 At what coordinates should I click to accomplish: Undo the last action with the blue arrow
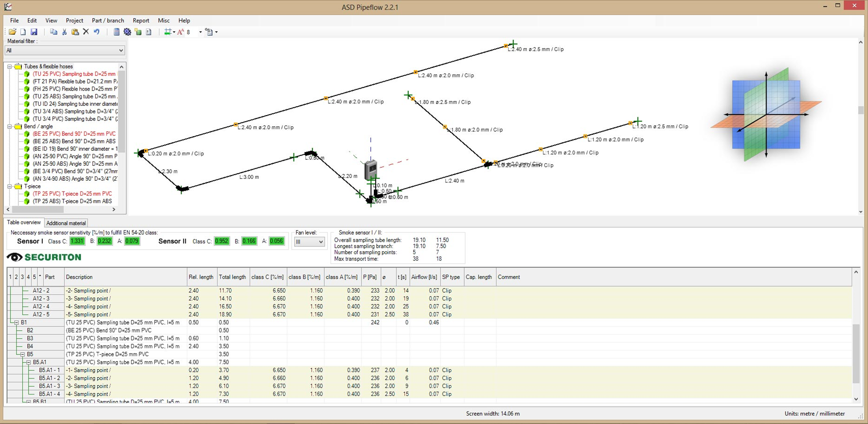(97, 32)
